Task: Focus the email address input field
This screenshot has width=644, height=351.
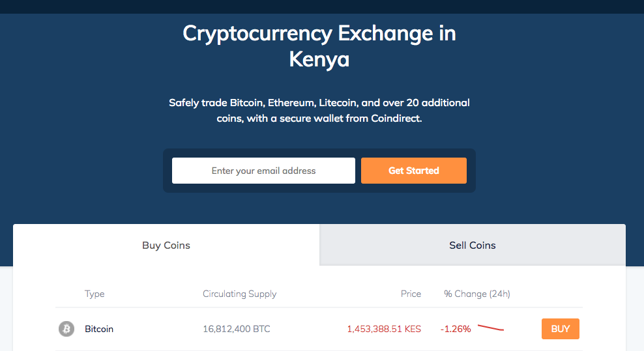Action: click(x=264, y=171)
